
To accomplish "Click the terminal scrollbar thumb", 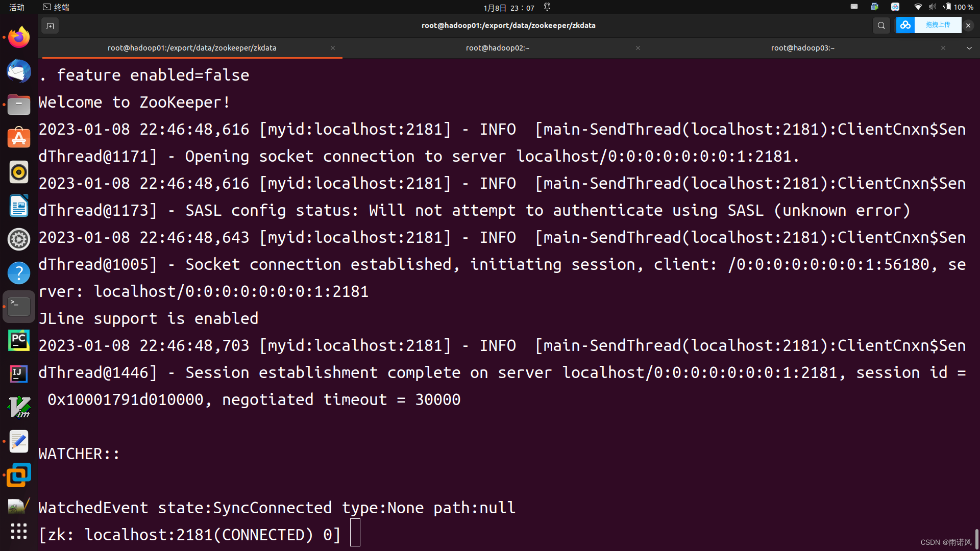I will click(x=977, y=539).
